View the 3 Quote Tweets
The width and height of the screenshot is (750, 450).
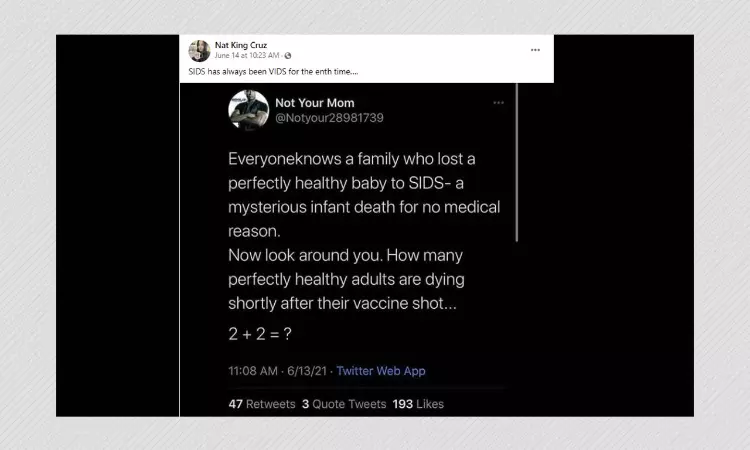[x=344, y=404]
